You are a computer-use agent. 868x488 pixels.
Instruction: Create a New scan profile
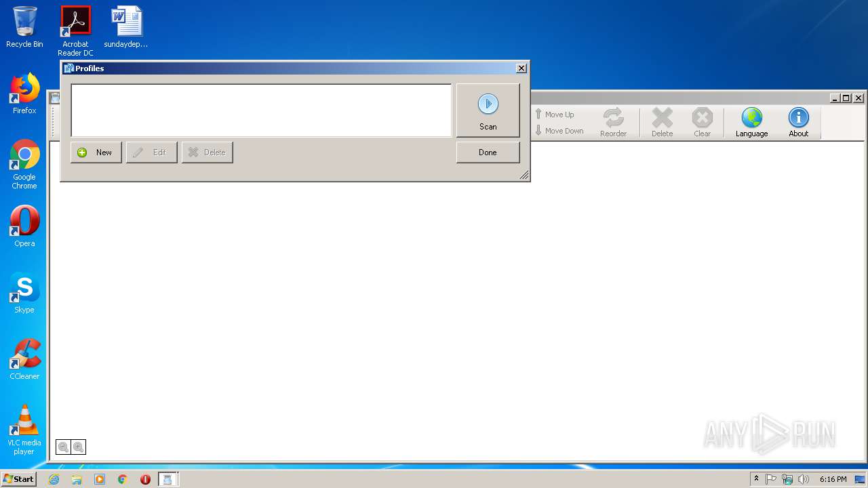pos(96,152)
